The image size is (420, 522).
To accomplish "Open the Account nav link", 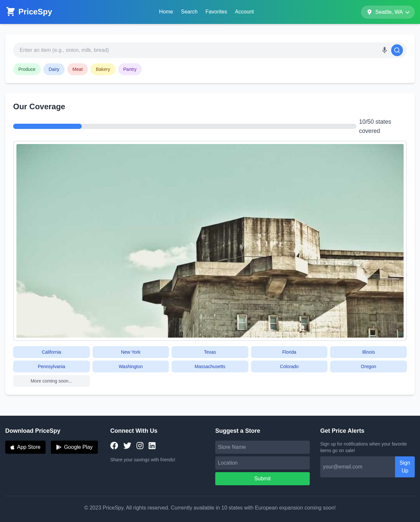I will (244, 12).
